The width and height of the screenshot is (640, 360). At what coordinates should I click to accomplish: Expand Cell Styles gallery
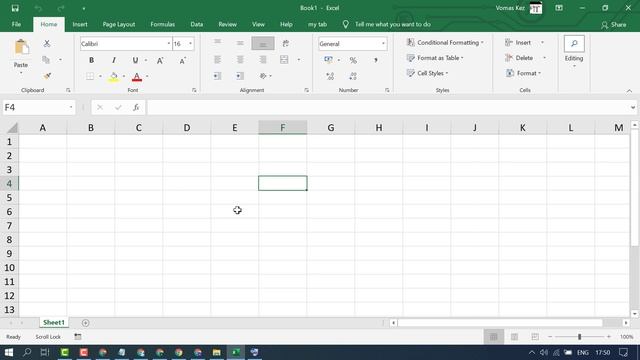pyautogui.click(x=427, y=73)
